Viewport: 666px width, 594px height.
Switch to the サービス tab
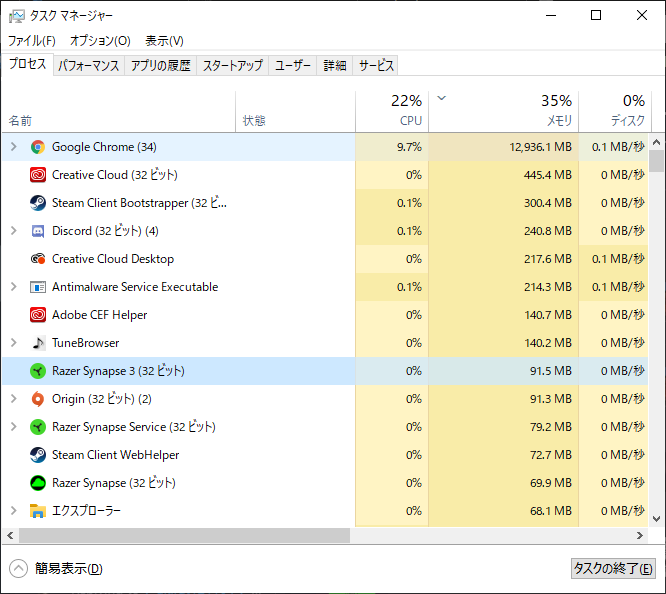376,65
